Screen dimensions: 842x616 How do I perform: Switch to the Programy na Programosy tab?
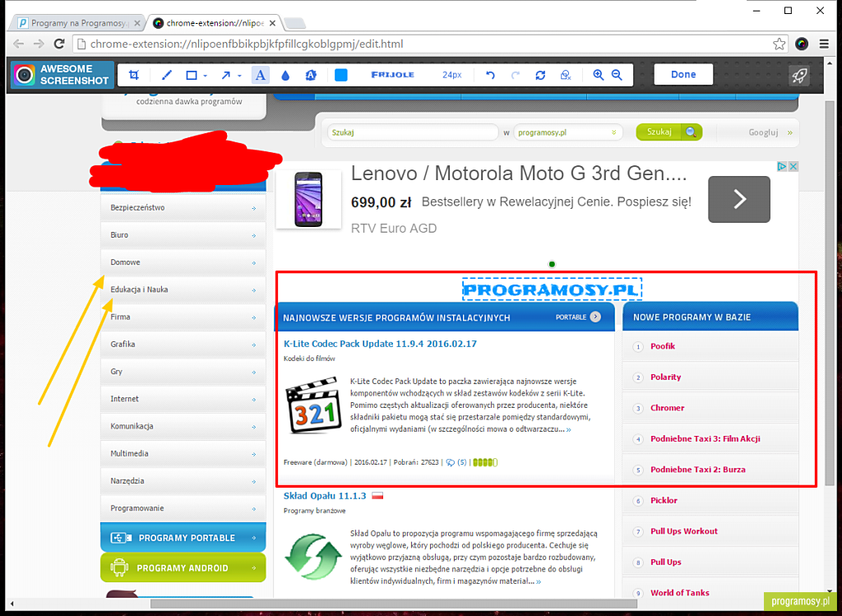point(78,23)
